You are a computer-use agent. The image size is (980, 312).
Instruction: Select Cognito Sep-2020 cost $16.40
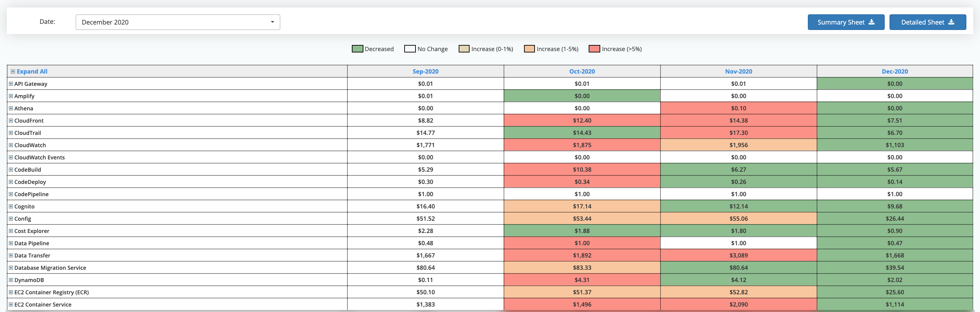pyautogui.click(x=425, y=206)
